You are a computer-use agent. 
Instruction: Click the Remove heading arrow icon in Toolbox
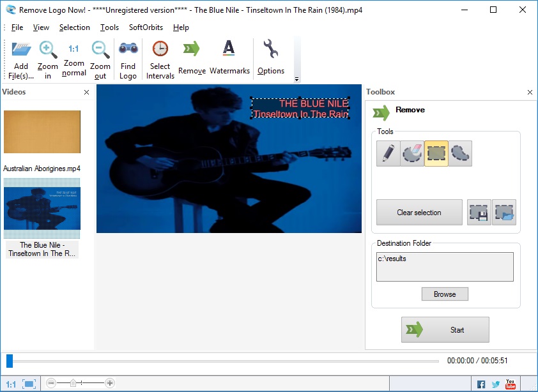click(381, 113)
